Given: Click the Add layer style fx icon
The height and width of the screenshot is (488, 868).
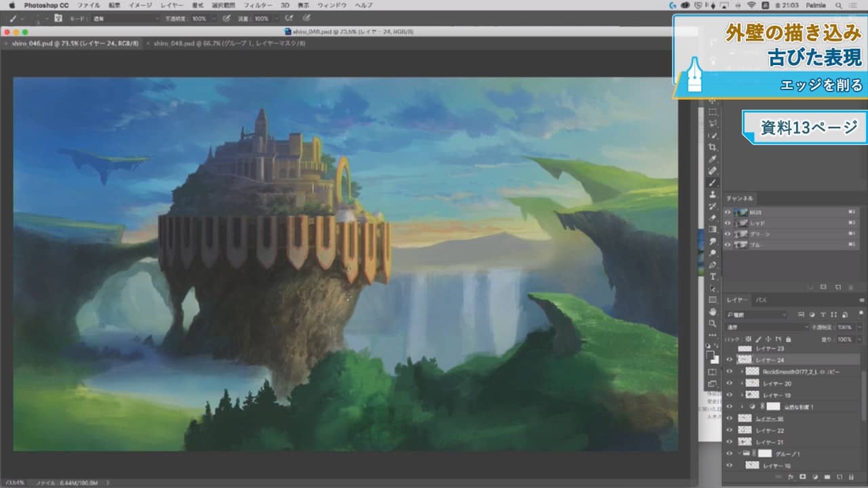Looking at the screenshot, I should click(x=791, y=476).
